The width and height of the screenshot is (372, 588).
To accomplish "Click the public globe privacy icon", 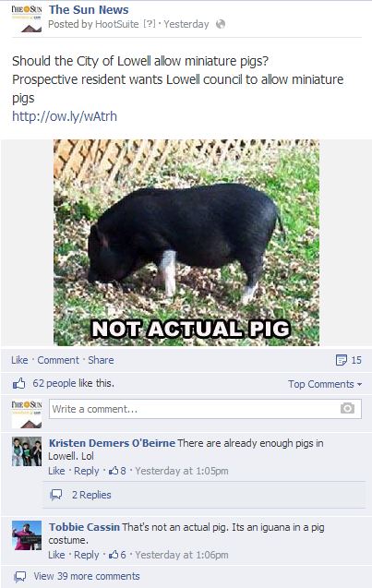I will 221,24.
